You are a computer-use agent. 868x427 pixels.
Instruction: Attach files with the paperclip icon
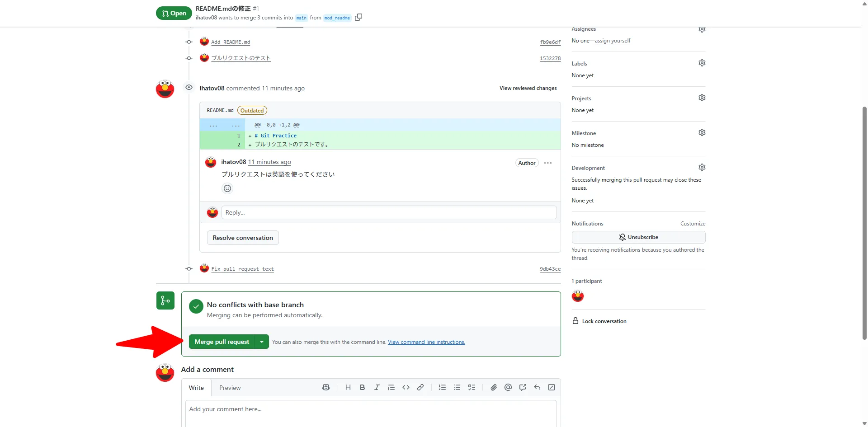[494, 387]
